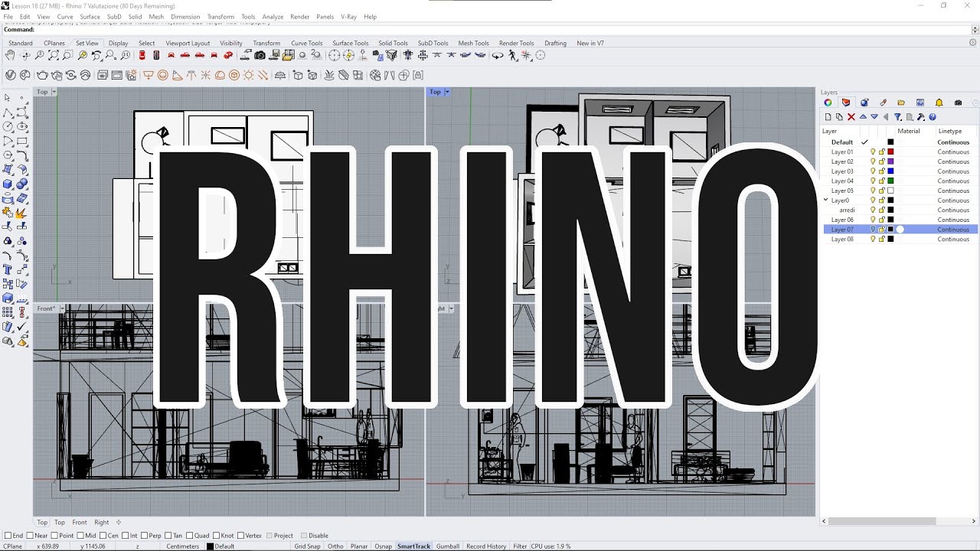Open Linetype dropdown for Layer 07
Viewport: 980px width, 551px height.
(953, 230)
